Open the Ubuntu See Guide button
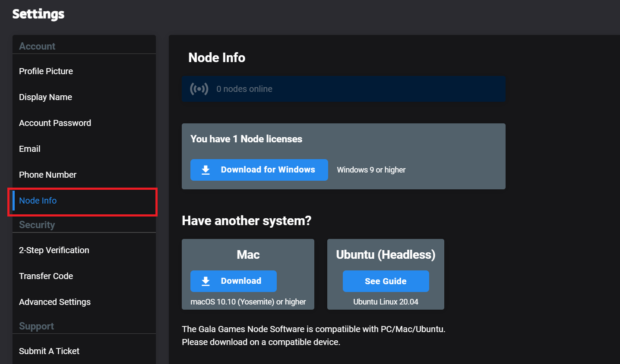Viewport: 620px width, 364px height. click(x=386, y=281)
